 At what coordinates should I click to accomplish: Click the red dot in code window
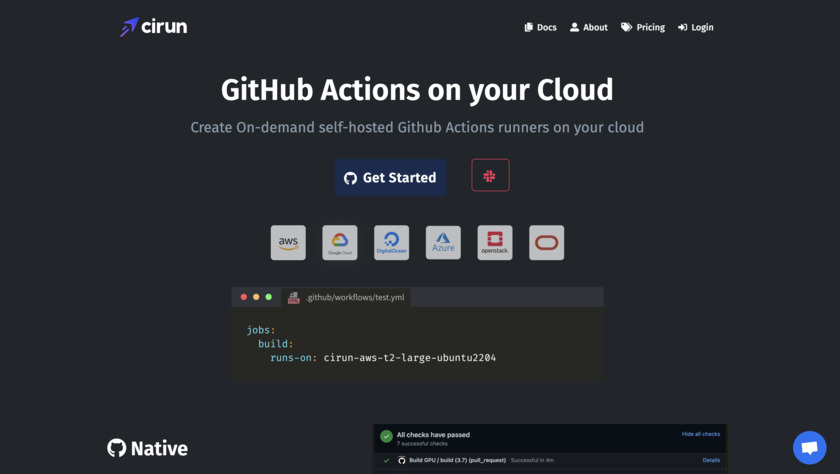point(244,297)
